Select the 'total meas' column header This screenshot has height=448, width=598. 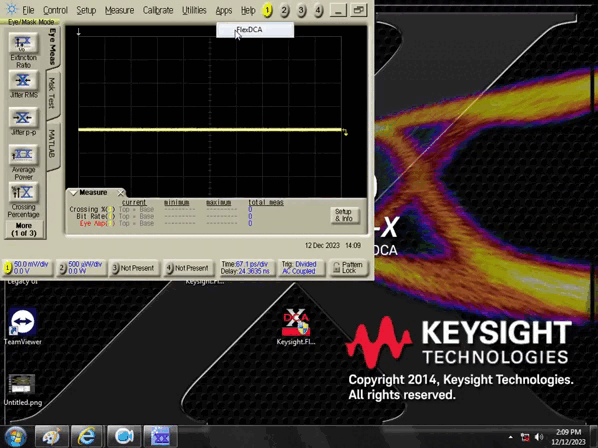pyautogui.click(x=266, y=202)
